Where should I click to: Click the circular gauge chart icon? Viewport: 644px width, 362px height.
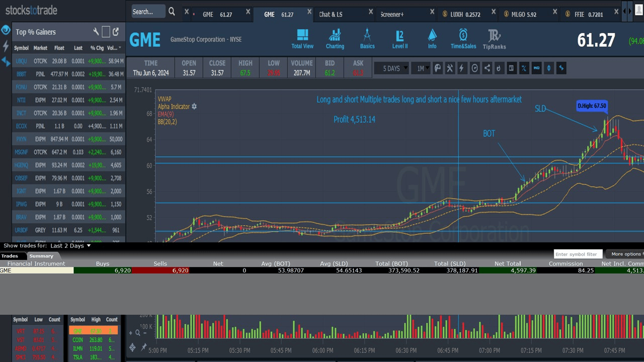(474, 68)
